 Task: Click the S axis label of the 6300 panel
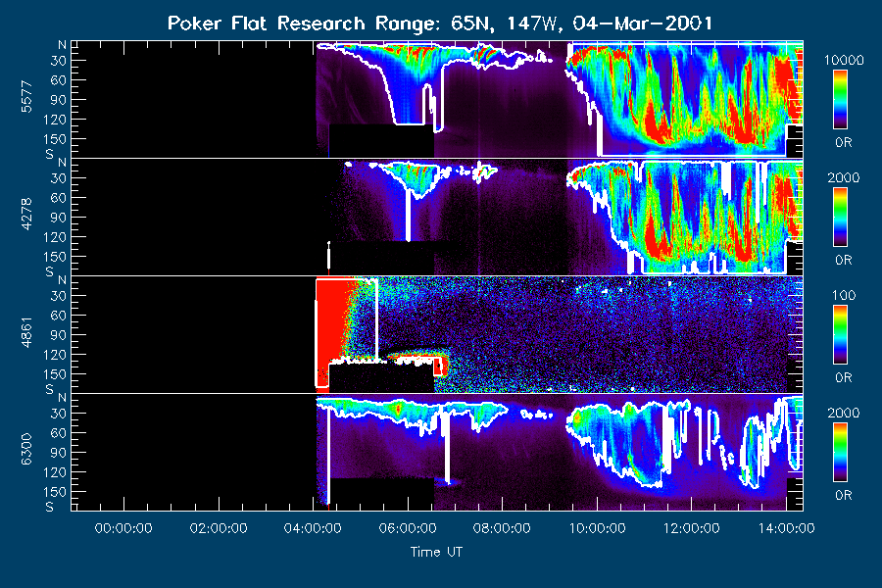(50, 507)
